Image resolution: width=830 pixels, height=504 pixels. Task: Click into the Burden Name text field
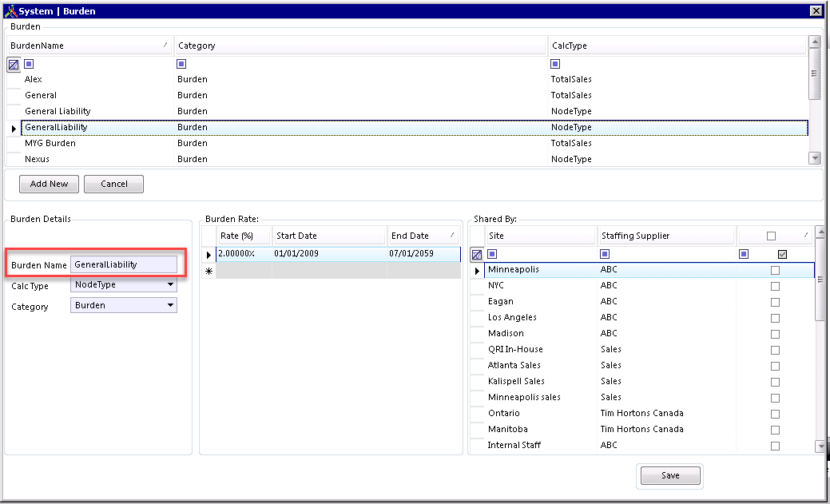[123, 264]
